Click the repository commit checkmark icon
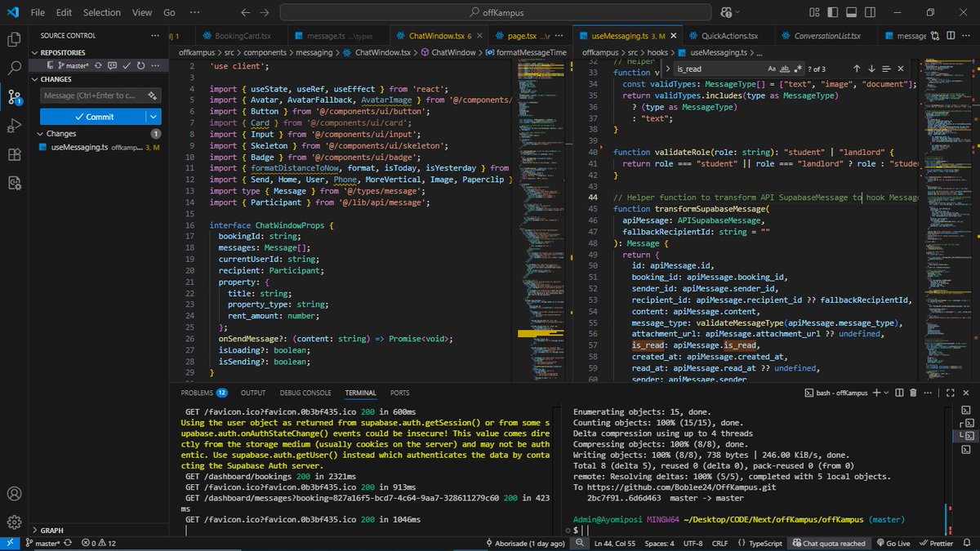 pyautogui.click(x=127, y=65)
